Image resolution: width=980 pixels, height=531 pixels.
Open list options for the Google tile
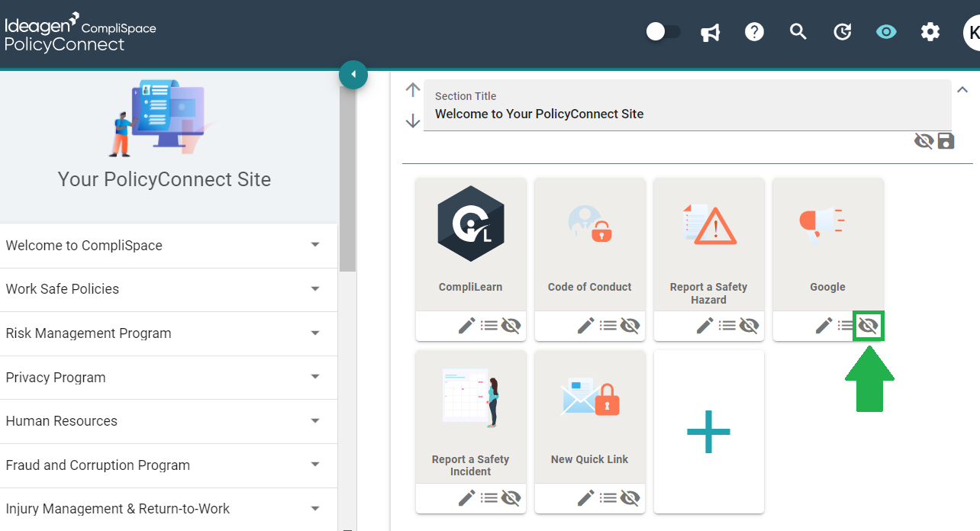(845, 326)
